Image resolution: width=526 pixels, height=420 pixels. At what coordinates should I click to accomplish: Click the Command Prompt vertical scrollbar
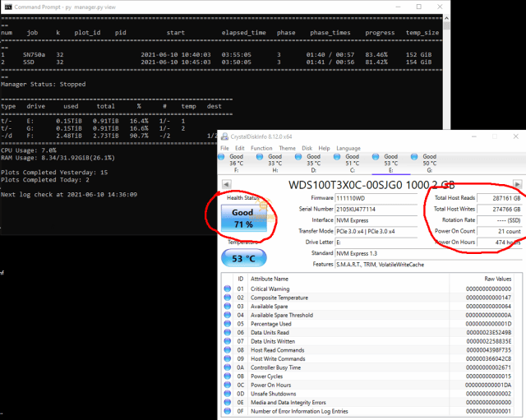pos(446,74)
